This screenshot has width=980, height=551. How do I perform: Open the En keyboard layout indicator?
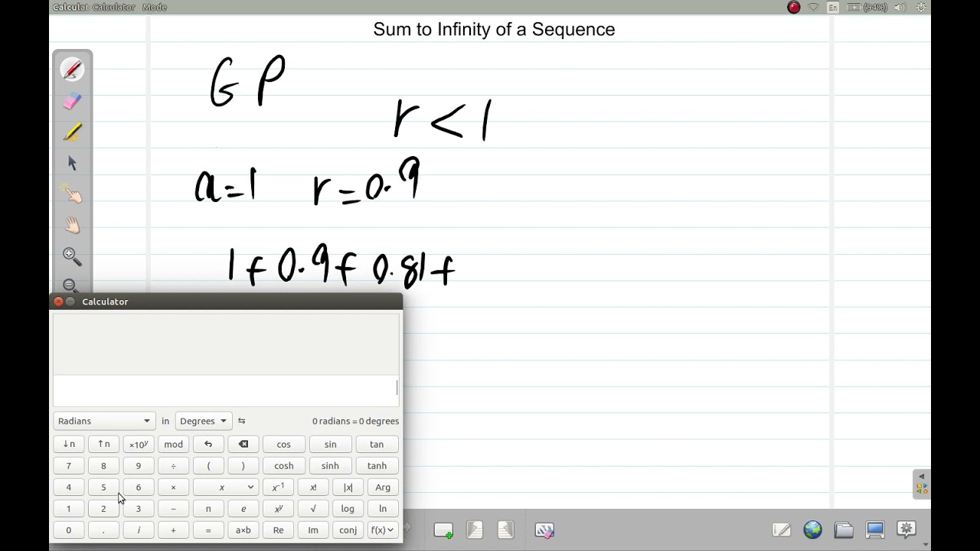(833, 7)
